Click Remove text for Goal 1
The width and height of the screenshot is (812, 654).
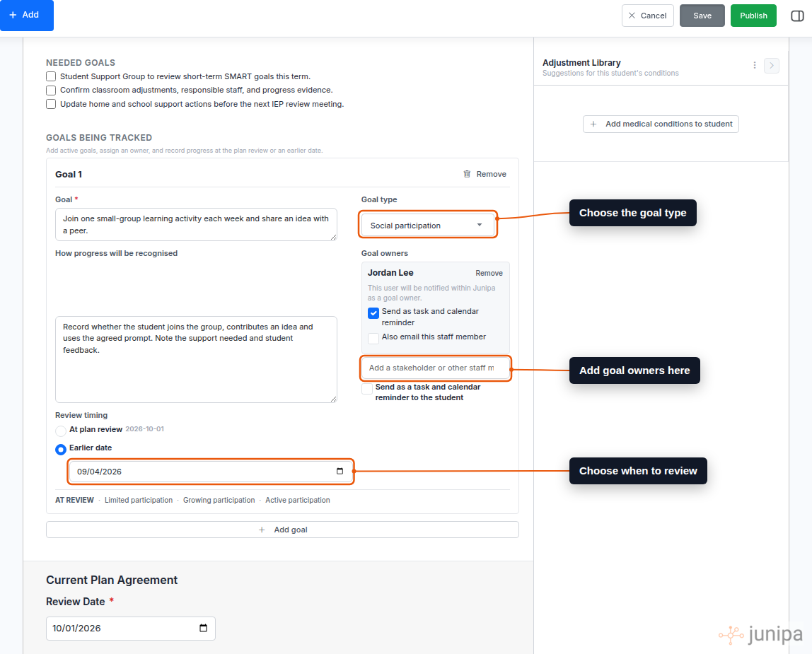[491, 174]
